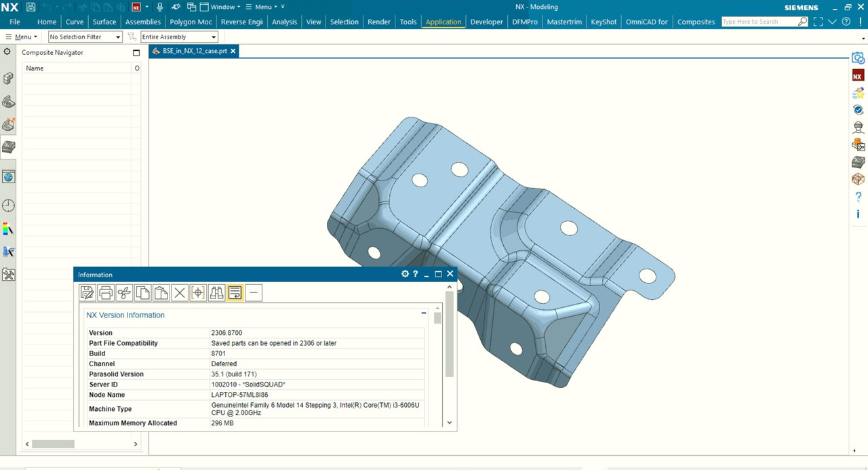Click the microphone voice command icon
The height and width of the screenshot is (470, 868).
click(160, 7)
